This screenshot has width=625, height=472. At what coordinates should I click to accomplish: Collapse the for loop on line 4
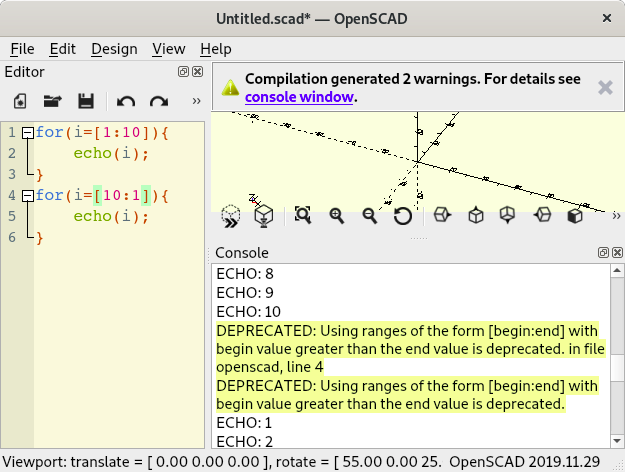pos(27,195)
